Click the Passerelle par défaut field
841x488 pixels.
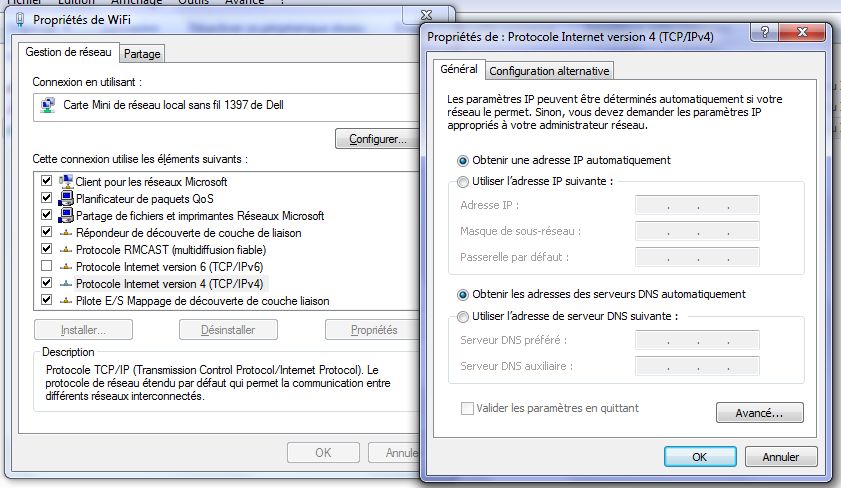(x=697, y=257)
